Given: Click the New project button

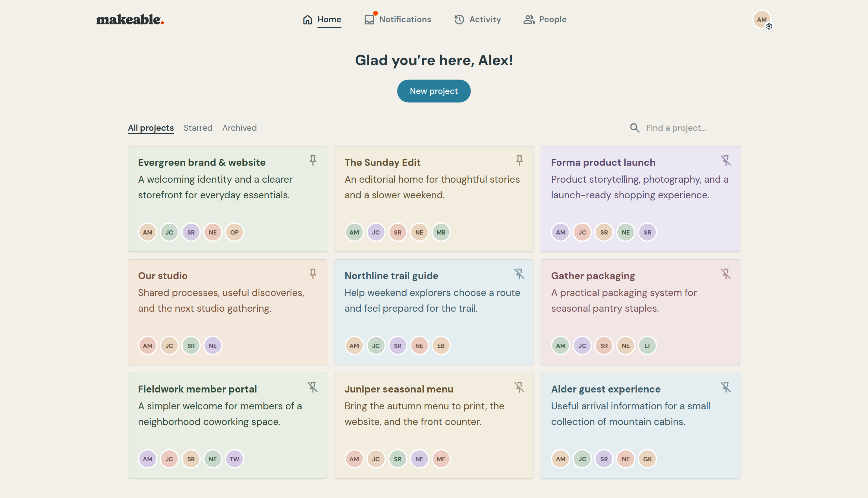Looking at the screenshot, I should pyautogui.click(x=434, y=91).
